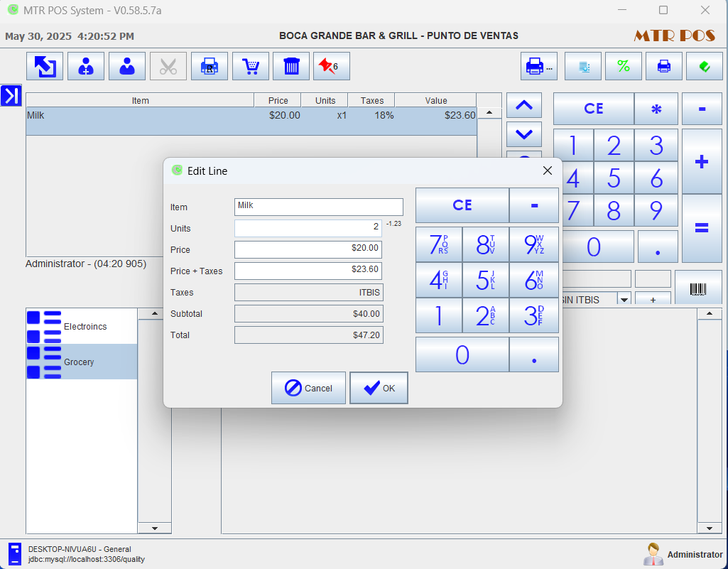Click the plus key on the main keypad
This screenshot has width=728, height=569.
[702, 162]
